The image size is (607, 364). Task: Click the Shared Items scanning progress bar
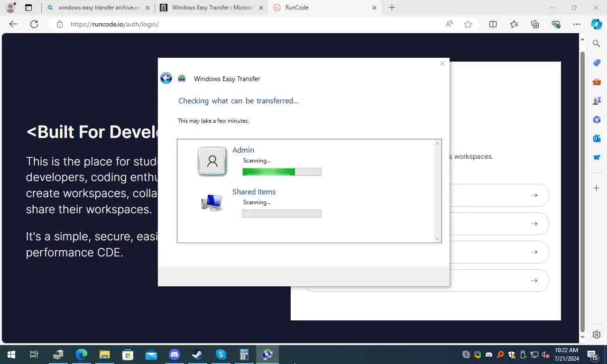coord(282,213)
